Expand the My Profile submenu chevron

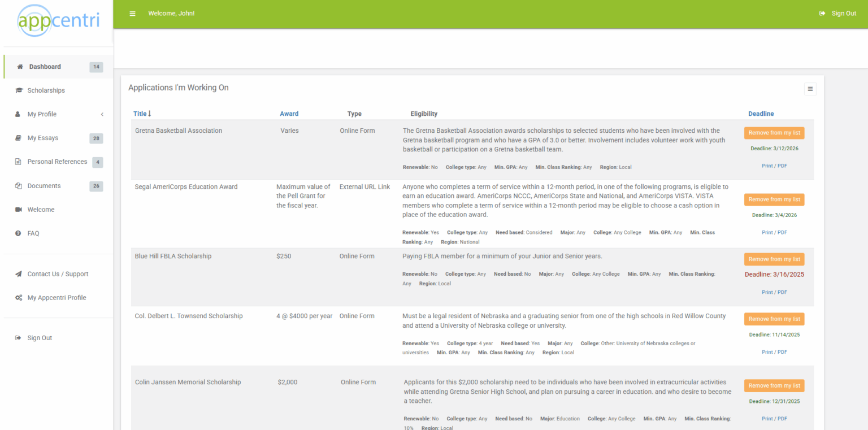coord(102,114)
